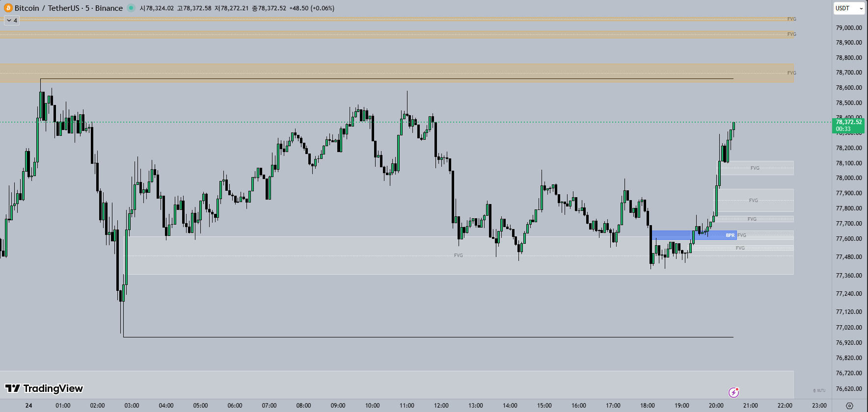
Task: Click the blue BPR zone label
Action: (x=730, y=235)
